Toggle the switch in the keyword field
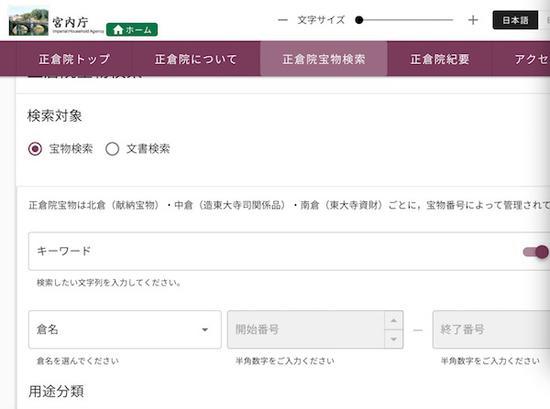 pos(535,252)
